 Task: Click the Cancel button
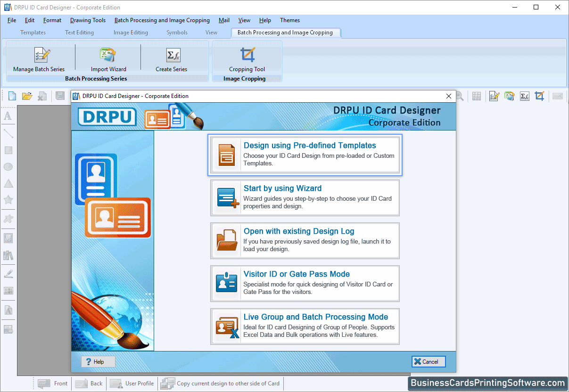(x=429, y=361)
